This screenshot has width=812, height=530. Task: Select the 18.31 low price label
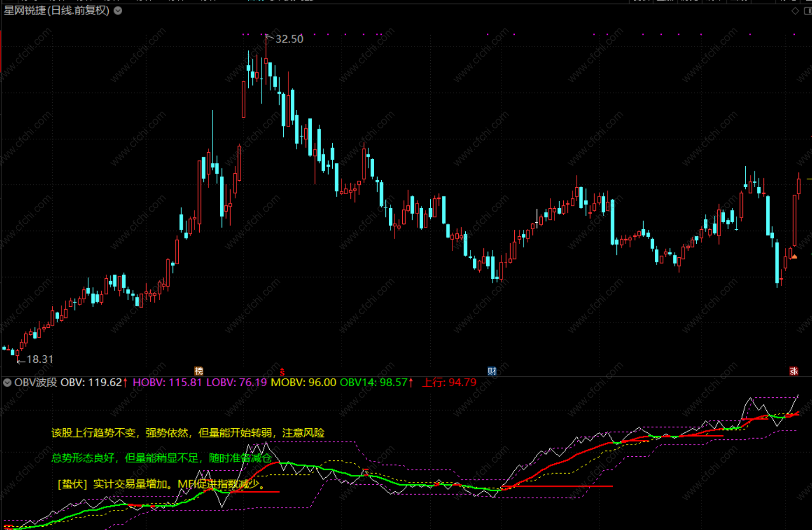click(x=40, y=359)
